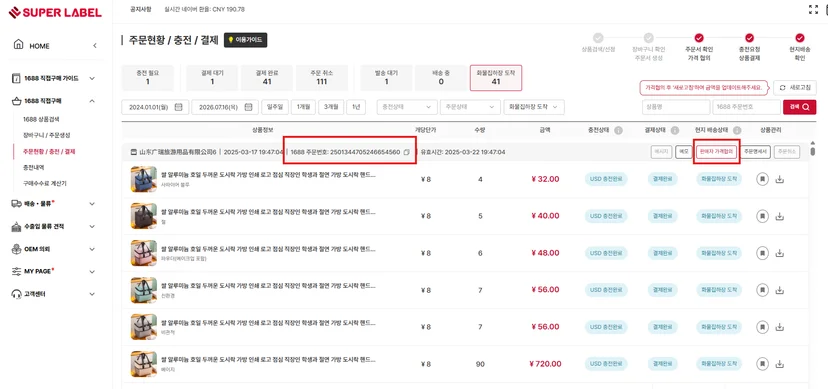Click the 메모 button in order header
Viewport: 828px width, 389px height.
pos(684,151)
